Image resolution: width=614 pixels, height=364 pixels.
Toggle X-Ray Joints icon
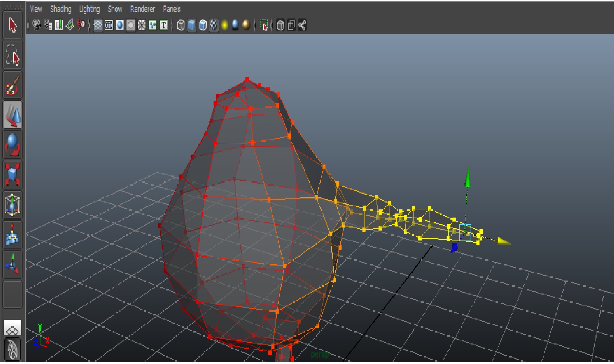[302, 25]
